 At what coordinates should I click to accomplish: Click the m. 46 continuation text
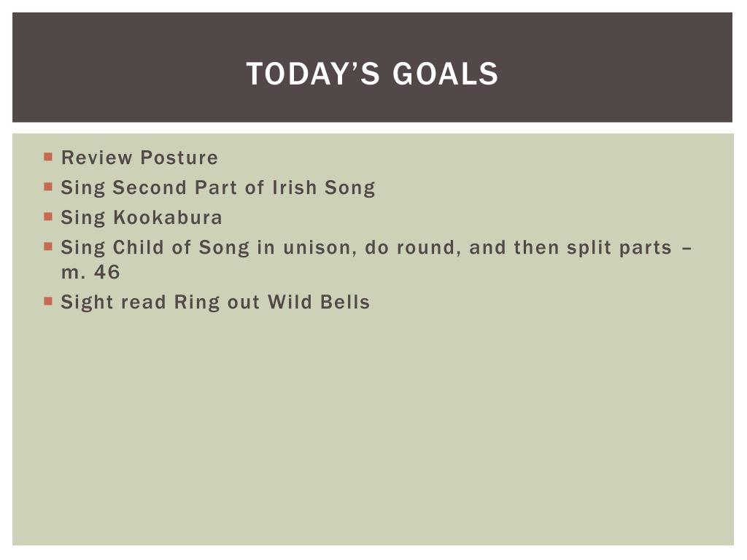90,273
